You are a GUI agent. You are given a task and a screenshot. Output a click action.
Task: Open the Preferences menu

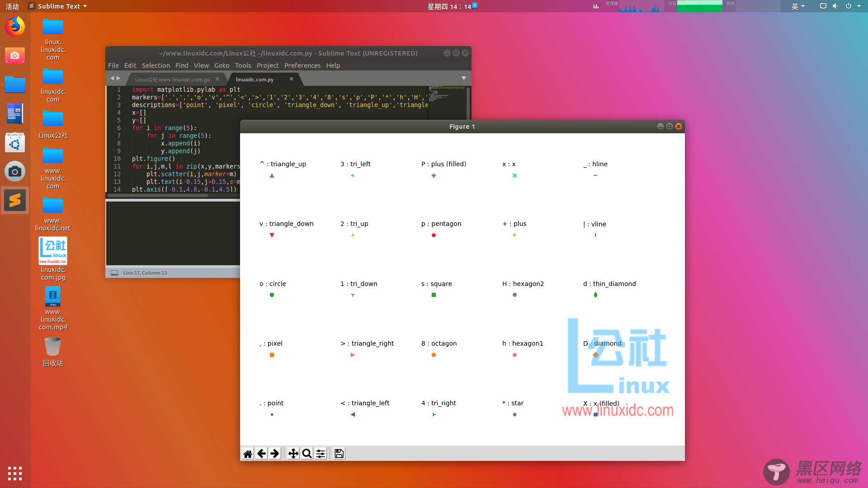(302, 66)
